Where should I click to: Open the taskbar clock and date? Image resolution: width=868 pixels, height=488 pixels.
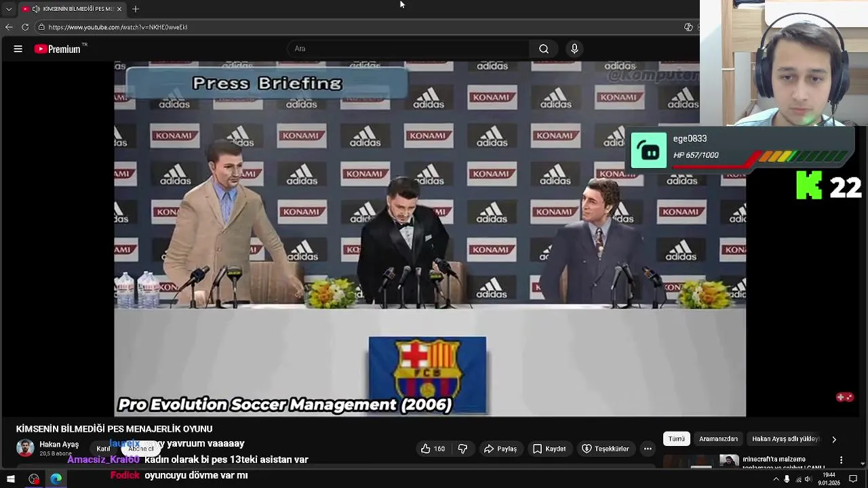tap(829, 479)
